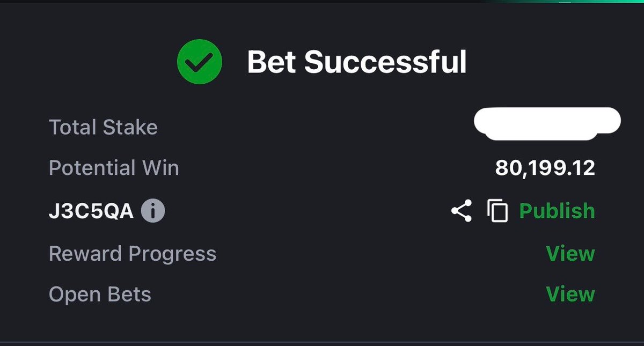Click the word Bet in the title

point(272,63)
